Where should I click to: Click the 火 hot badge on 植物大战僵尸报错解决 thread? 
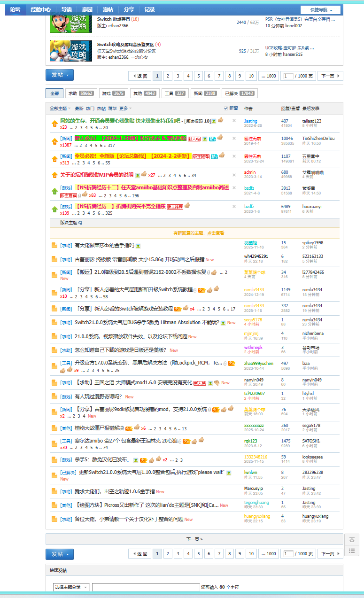coord(129,428)
